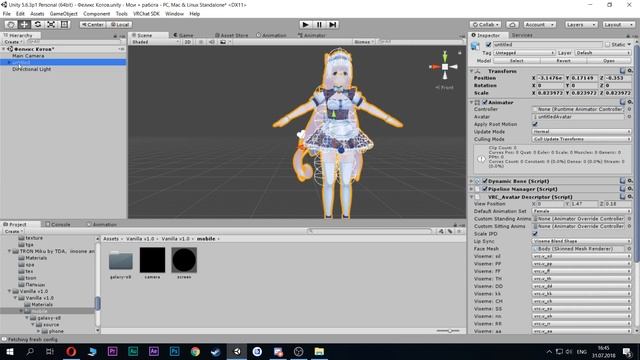This screenshot has height=360, width=640.
Task: Toggle the game object active checkbox
Action: pyautogui.click(x=488, y=44)
